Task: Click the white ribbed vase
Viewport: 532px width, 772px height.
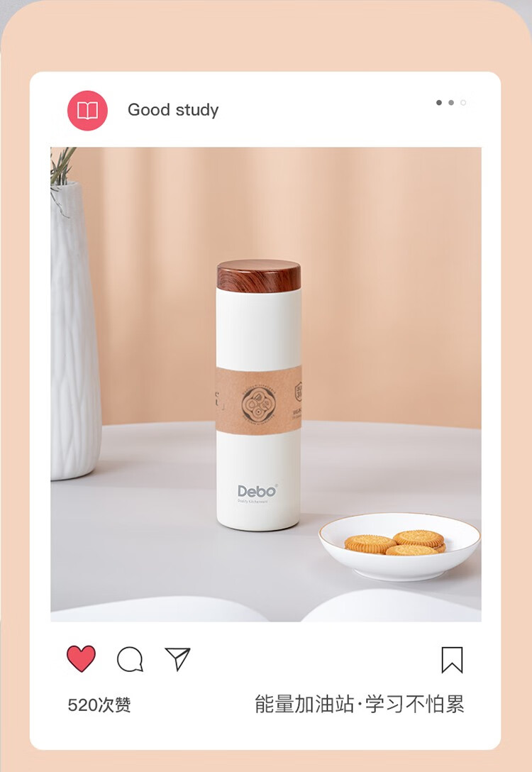Action: (74, 331)
